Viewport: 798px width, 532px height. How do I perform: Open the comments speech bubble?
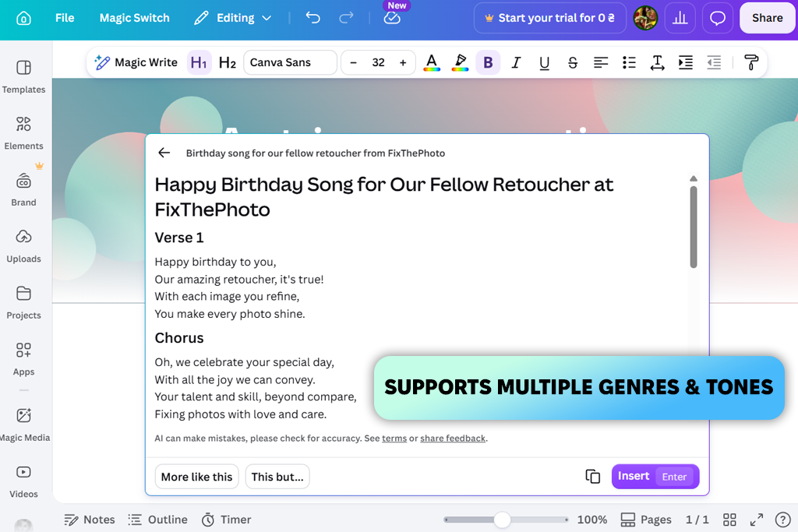point(718,18)
